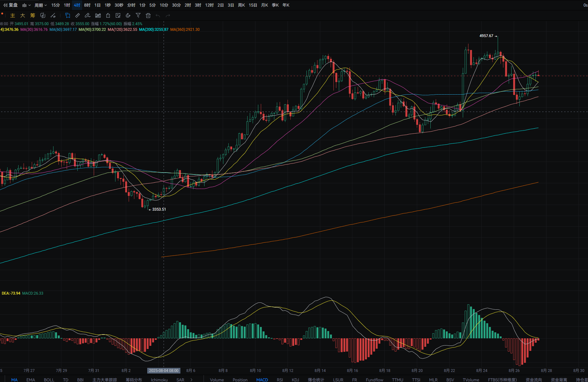Click the refresh-edit icon beside 筹
The width and height of the screenshot is (588, 382).
click(43, 15)
